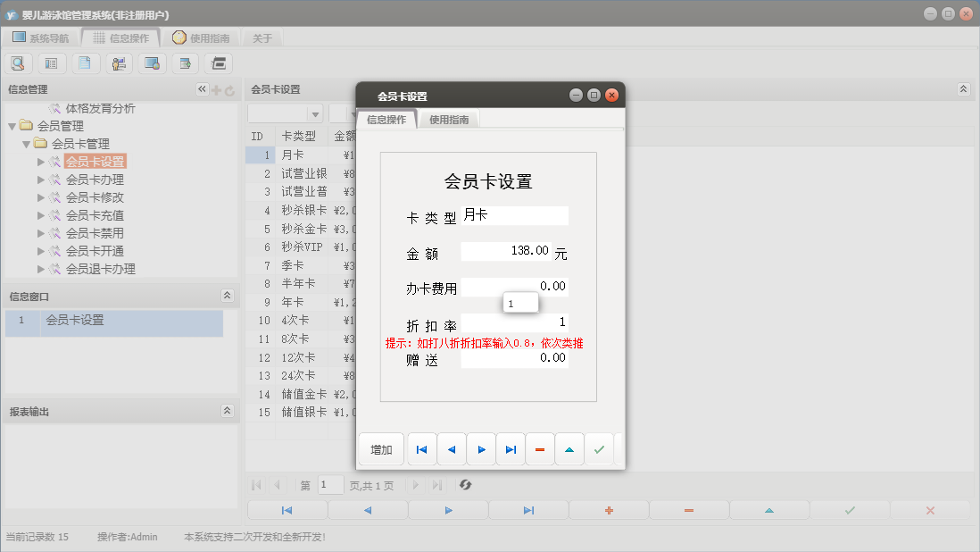Click the green checkmark confirm icon in the dialog

pos(599,448)
